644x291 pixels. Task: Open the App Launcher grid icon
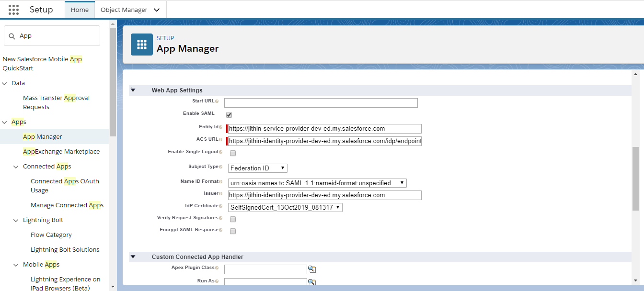click(x=14, y=10)
